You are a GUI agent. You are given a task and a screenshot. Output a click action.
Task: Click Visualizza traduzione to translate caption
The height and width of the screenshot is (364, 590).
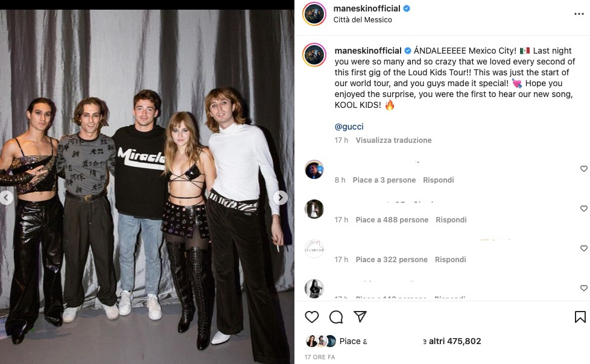(x=393, y=140)
